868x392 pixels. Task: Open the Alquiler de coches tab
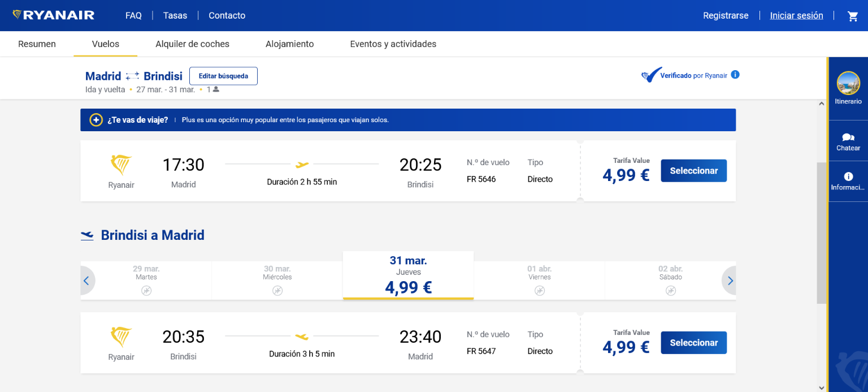(193, 44)
